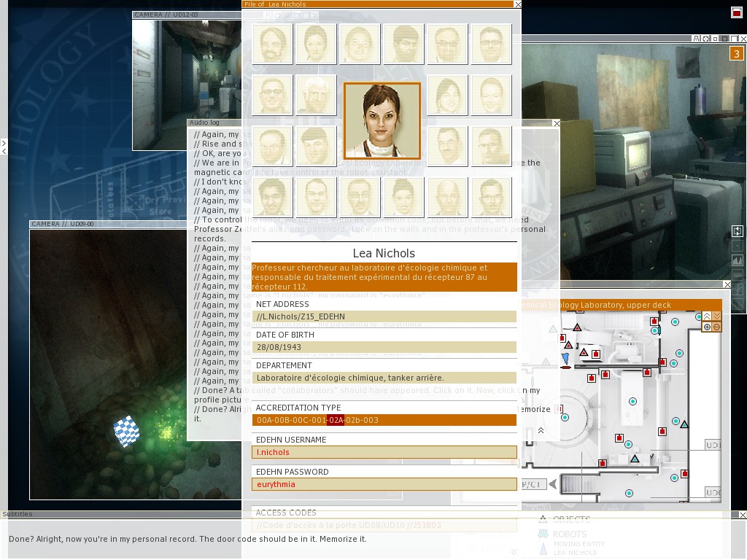The height and width of the screenshot is (560, 747).
Task: Click the EDEHN Password field "eurythmia"
Action: (x=384, y=484)
